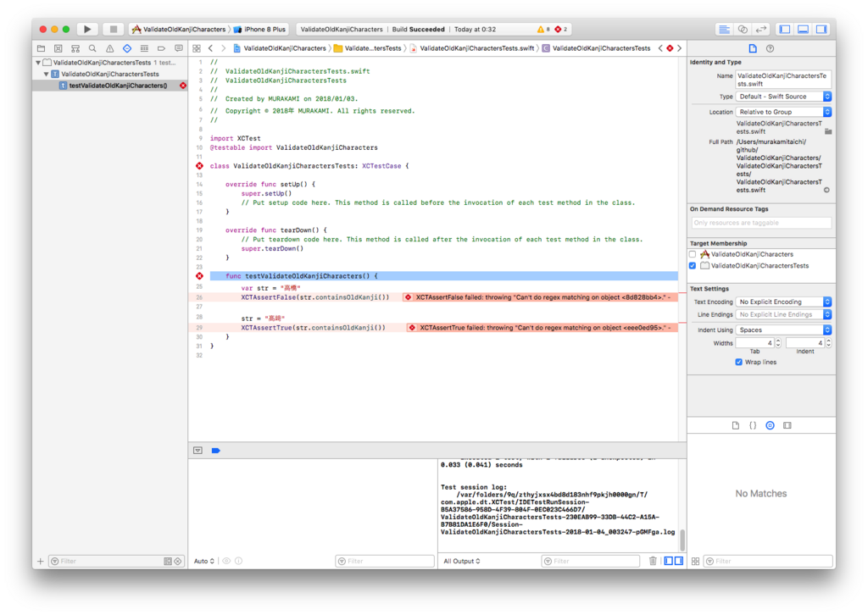This screenshot has height=615, width=868.
Task: Run the project with the Play button
Action: [x=87, y=29]
